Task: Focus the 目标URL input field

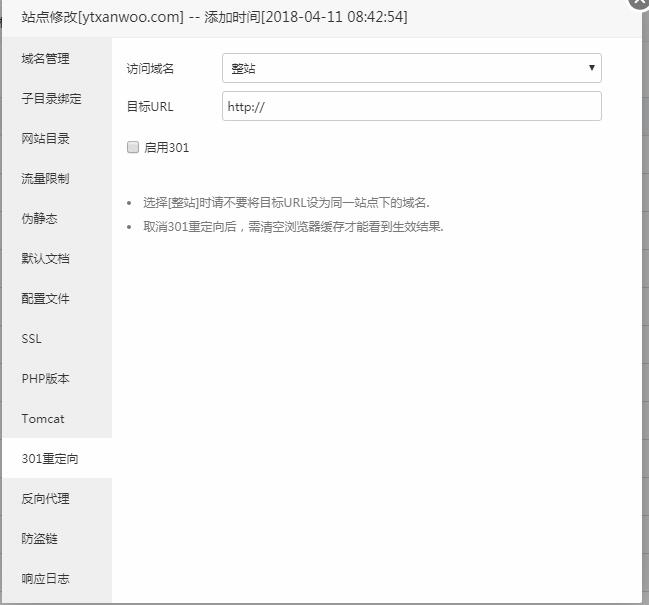Action: coord(411,107)
